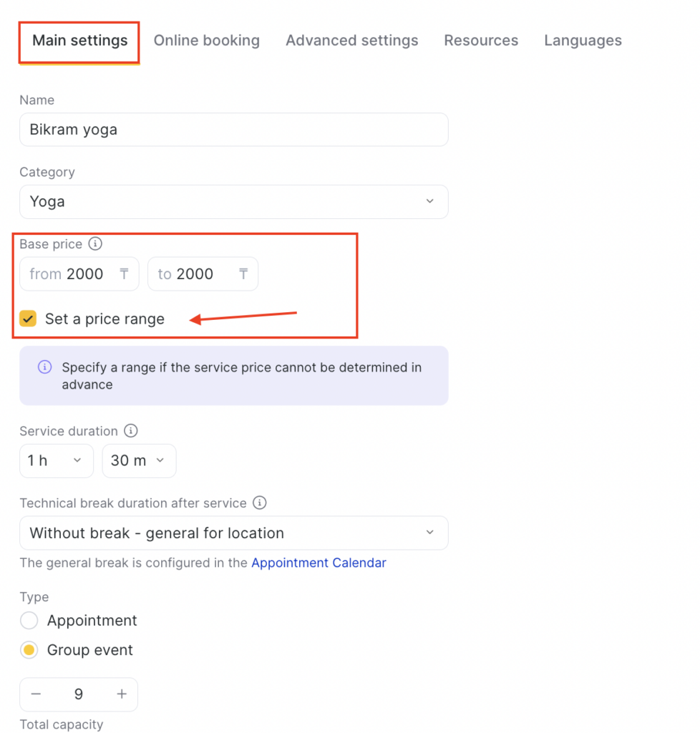Decrease total capacity with the minus icon
The width and height of the screenshot is (700, 733).
click(x=36, y=694)
